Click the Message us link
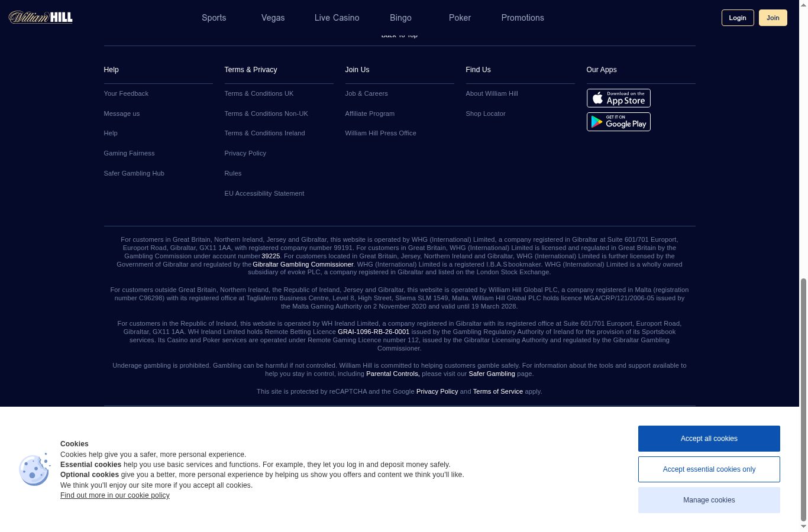808x532 pixels. 122,113
